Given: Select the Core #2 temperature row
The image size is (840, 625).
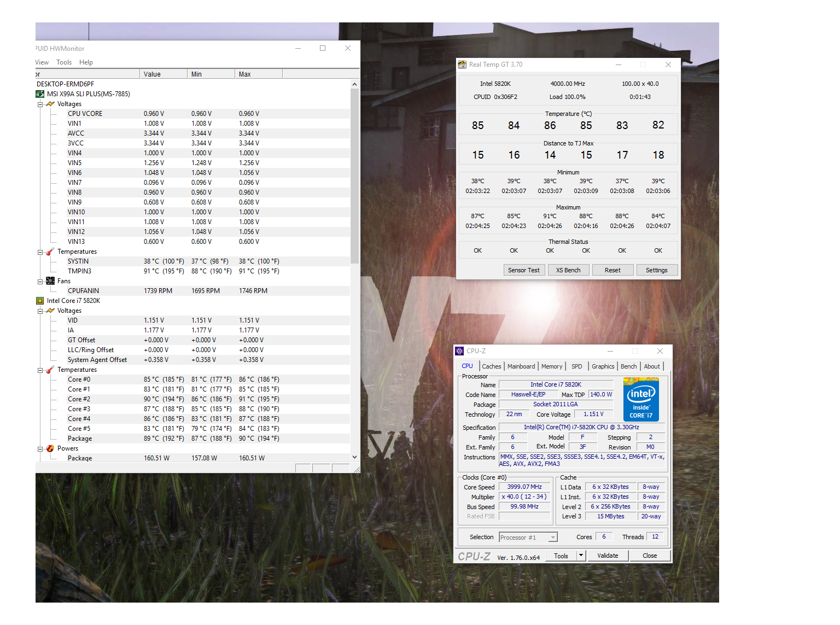Looking at the screenshot, I should pyautogui.click(x=192, y=399).
